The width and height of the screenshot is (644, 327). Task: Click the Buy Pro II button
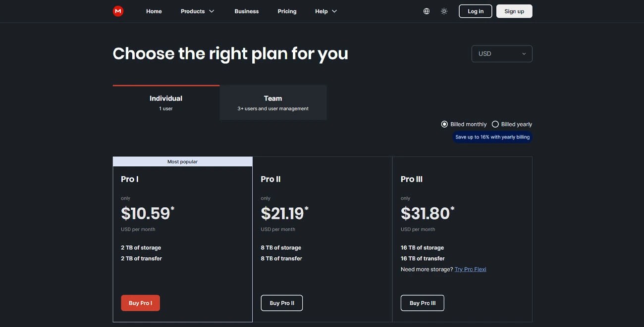(x=282, y=302)
